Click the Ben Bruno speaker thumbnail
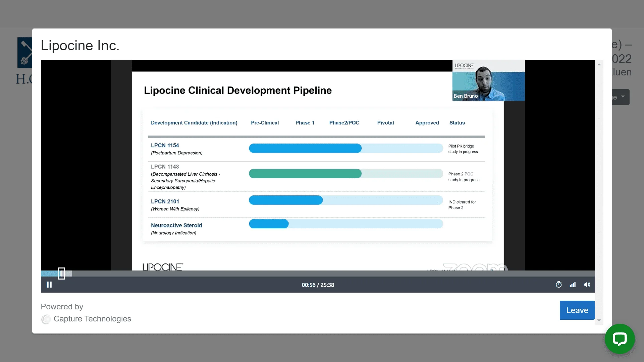This screenshot has height=362, width=644. 488,80
